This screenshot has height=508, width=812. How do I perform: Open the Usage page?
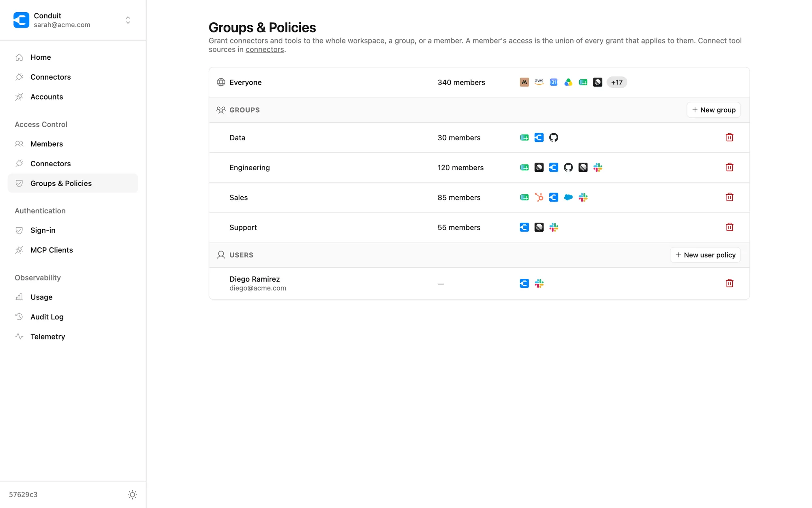click(73, 297)
